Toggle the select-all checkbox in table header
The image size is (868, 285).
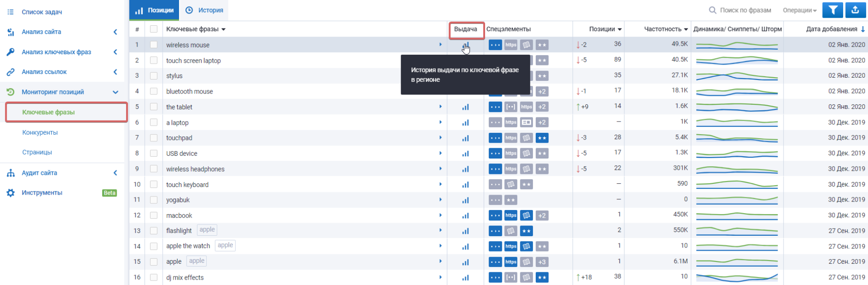click(x=154, y=29)
